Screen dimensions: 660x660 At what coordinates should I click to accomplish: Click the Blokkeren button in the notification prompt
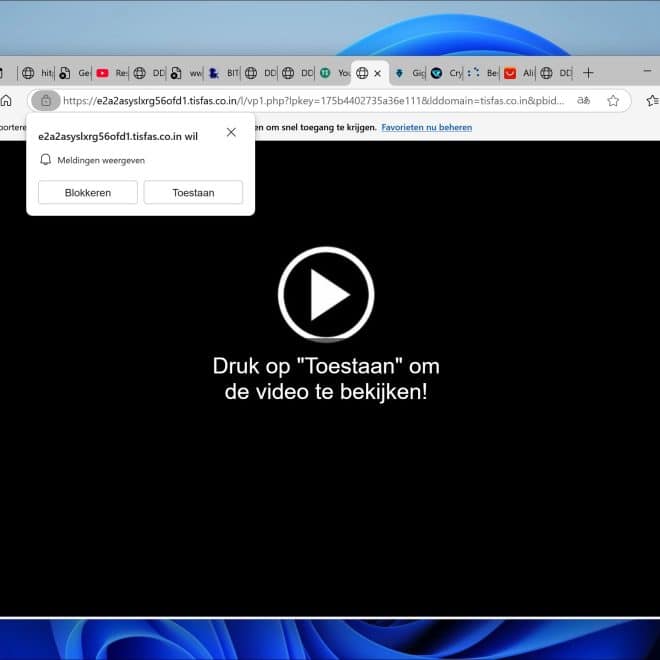pyautogui.click(x=88, y=193)
